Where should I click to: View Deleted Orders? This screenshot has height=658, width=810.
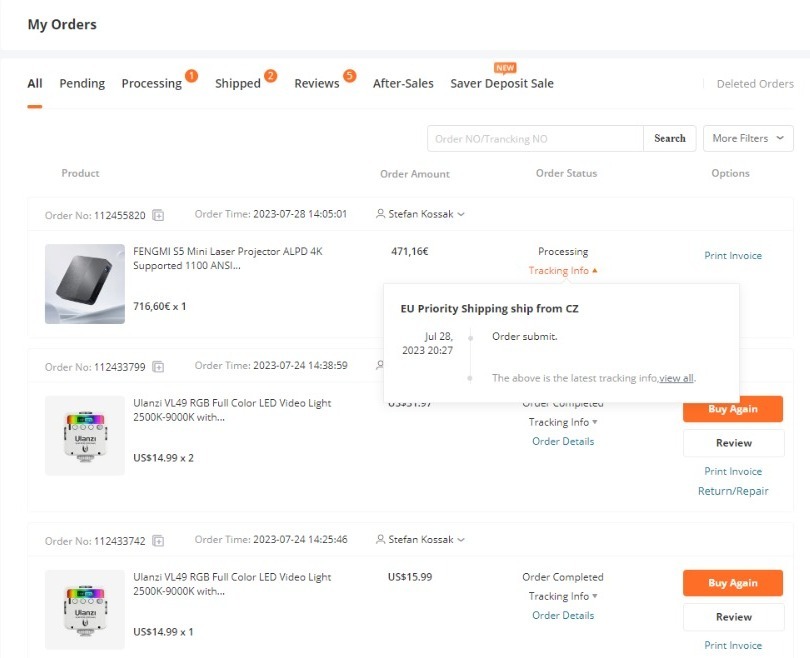(755, 84)
